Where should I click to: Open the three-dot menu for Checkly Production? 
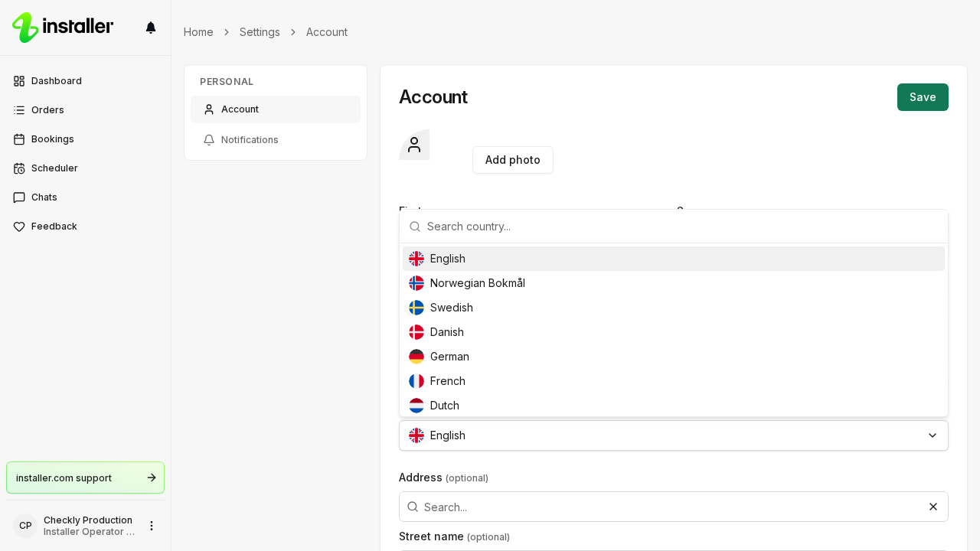(x=152, y=526)
